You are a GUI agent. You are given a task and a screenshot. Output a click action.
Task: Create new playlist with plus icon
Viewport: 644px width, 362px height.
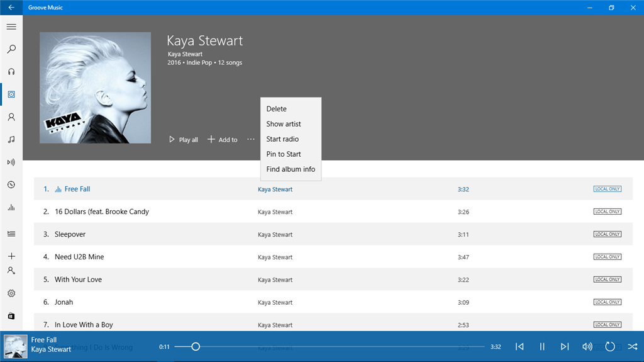11,256
